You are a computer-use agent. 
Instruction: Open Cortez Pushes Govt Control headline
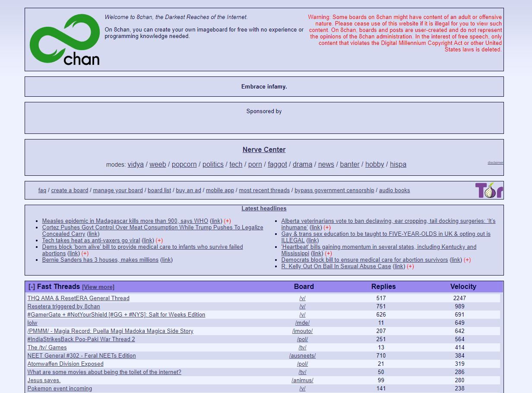(152, 231)
